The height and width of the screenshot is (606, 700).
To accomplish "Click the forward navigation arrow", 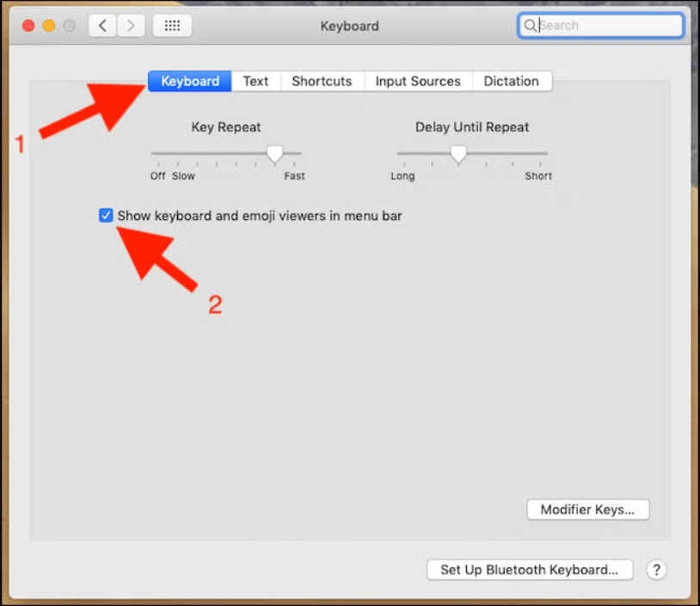I will click(x=130, y=26).
